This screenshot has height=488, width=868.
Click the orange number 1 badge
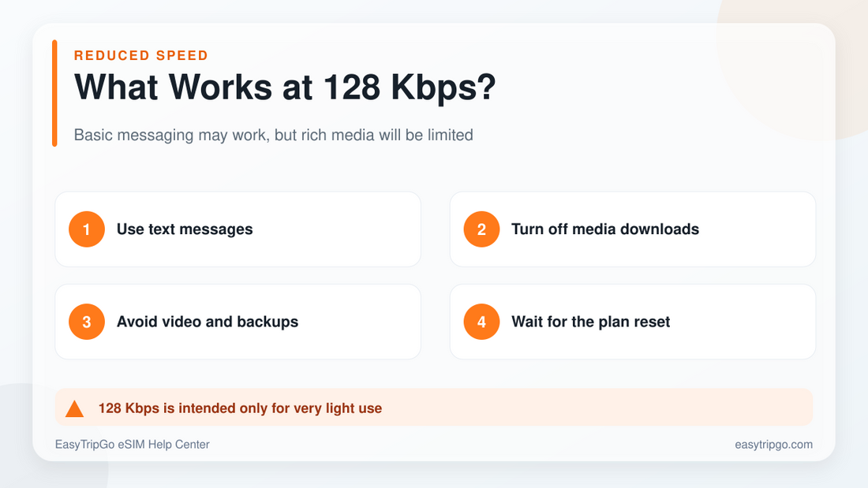click(86, 229)
